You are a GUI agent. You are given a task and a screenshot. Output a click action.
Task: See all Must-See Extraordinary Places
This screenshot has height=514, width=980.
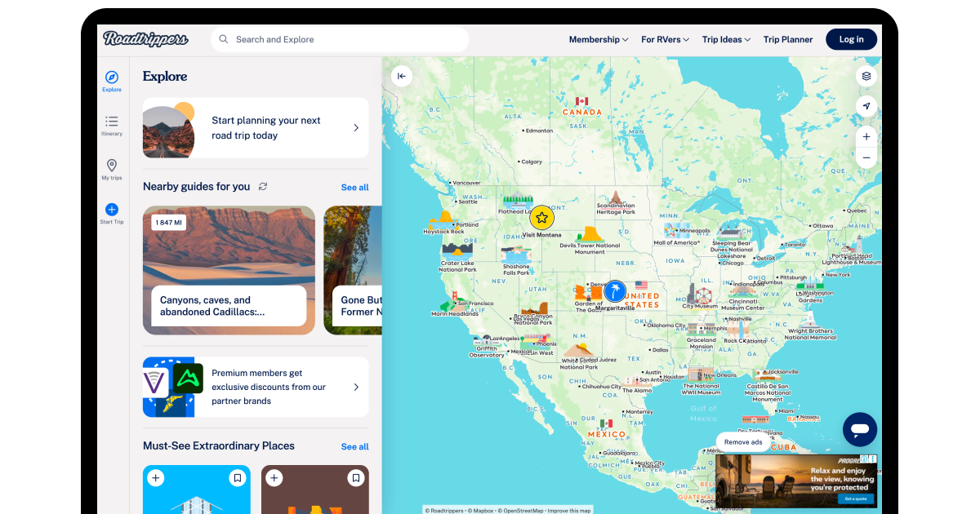[354, 447]
